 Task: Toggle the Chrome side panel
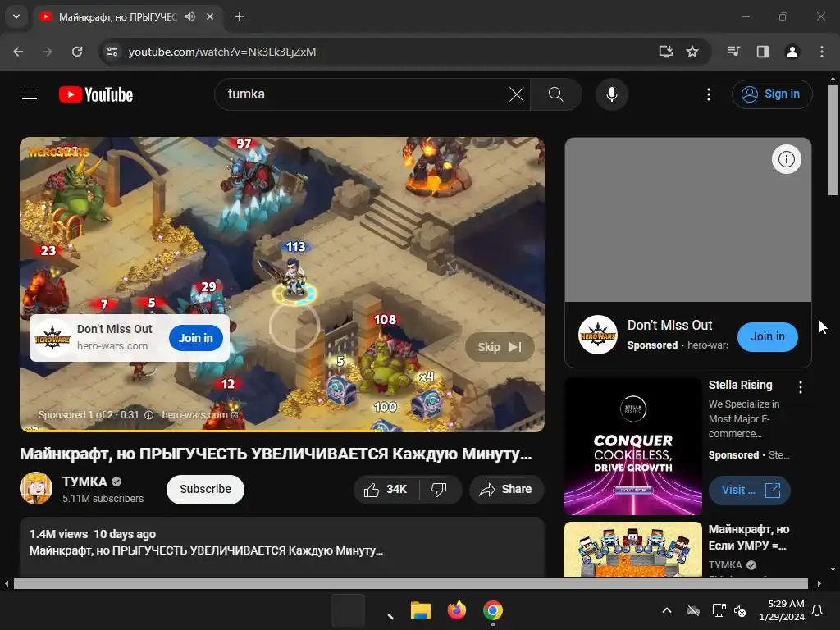pyautogui.click(x=763, y=52)
